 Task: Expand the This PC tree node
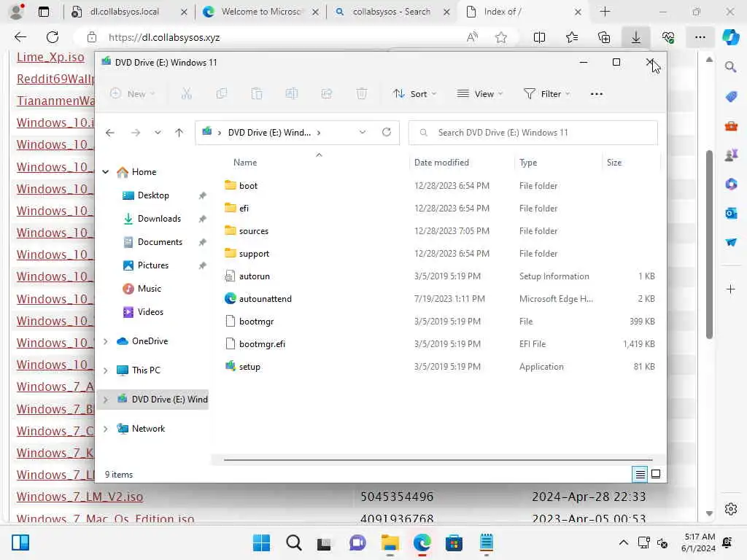click(x=106, y=370)
